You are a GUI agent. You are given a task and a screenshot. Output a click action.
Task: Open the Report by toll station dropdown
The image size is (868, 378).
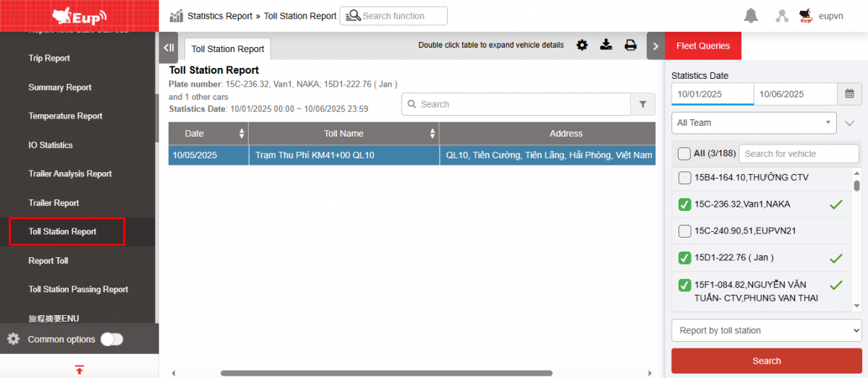coord(766,330)
